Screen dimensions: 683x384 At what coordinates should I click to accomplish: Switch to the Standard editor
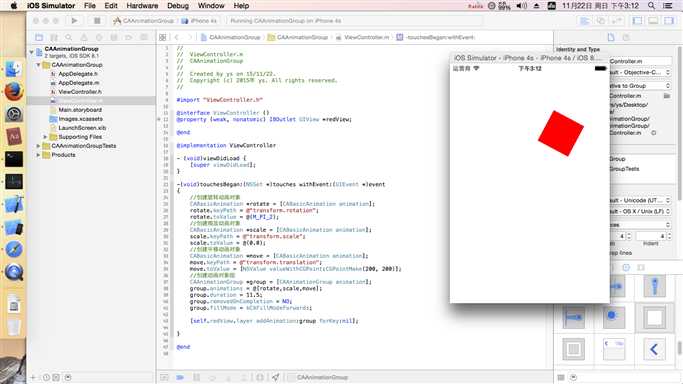[x=585, y=20]
